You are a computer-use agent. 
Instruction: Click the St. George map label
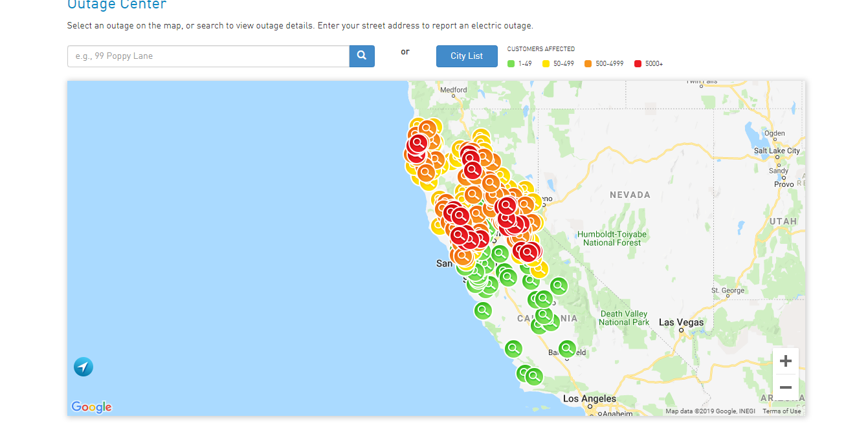click(728, 290)
